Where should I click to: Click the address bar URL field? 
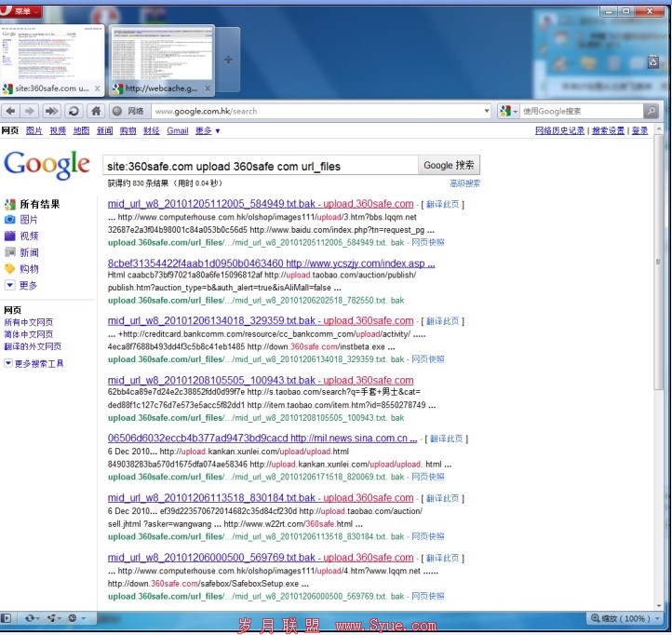pos(317,111)
